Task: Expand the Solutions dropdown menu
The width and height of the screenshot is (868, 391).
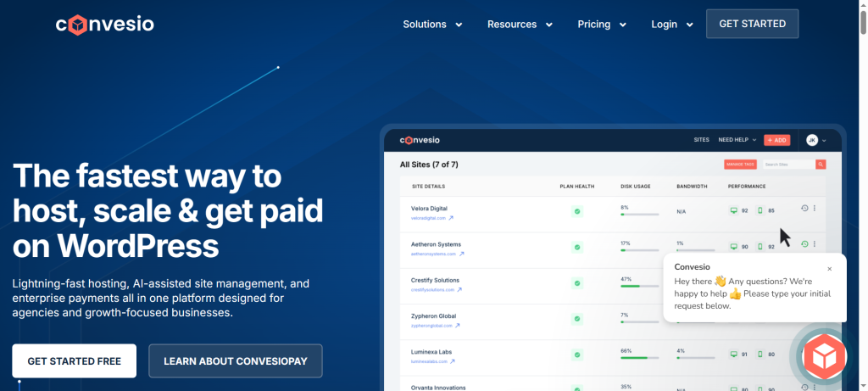Action: pos(432,25)
